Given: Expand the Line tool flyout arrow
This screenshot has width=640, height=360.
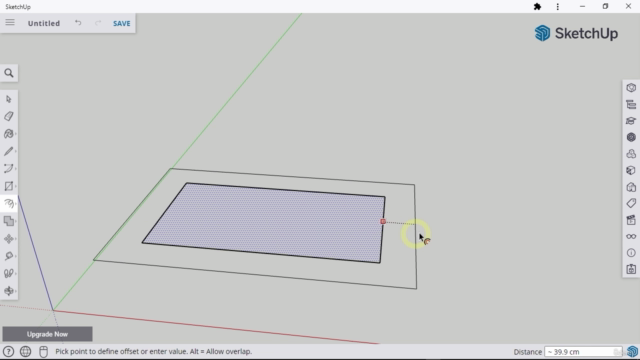Looking at the screenshot, I should (16, 151).
